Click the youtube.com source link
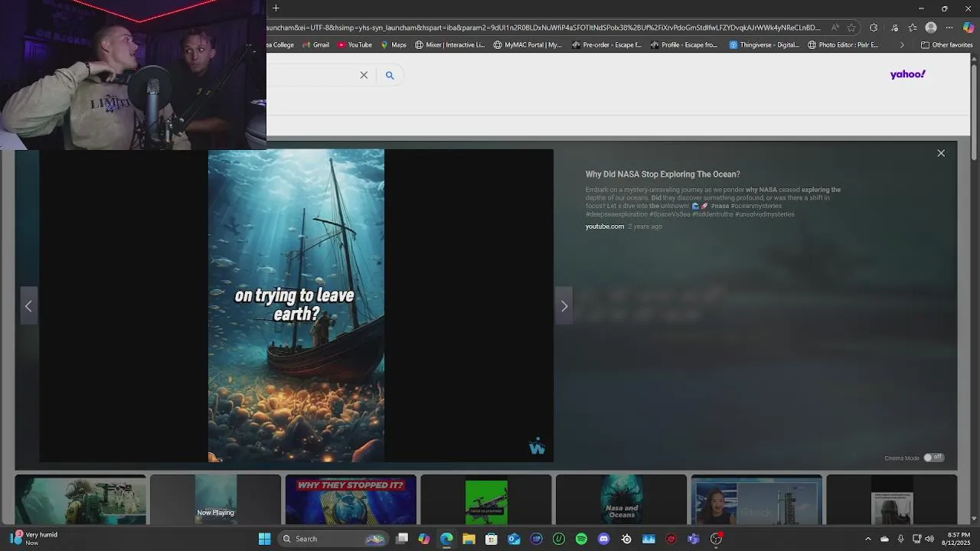Viewport: 980px width, 551px height. (x=605, y=227)
